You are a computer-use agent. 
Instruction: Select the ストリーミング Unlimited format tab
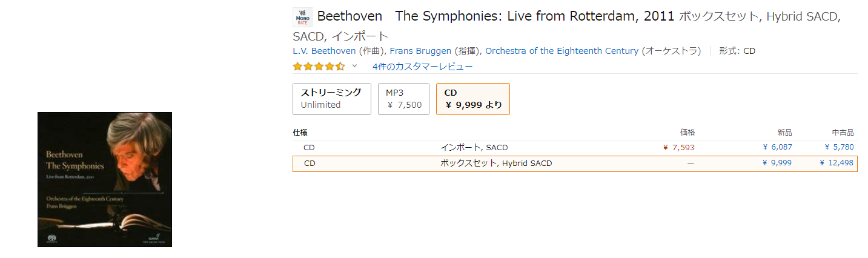click(331, 99)
